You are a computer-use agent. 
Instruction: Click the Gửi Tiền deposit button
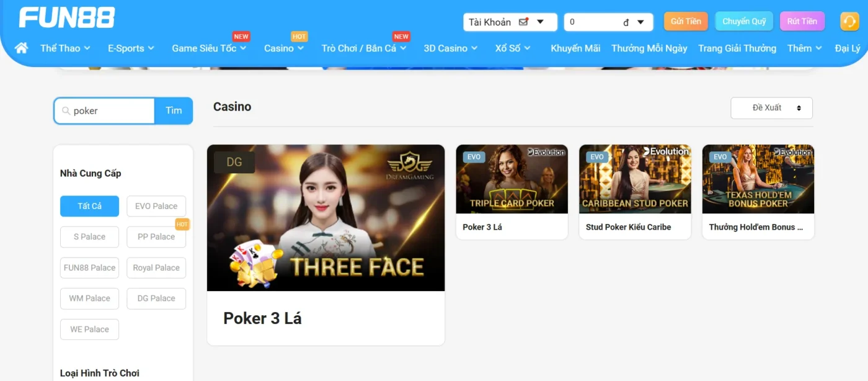[x=686, y=20]
